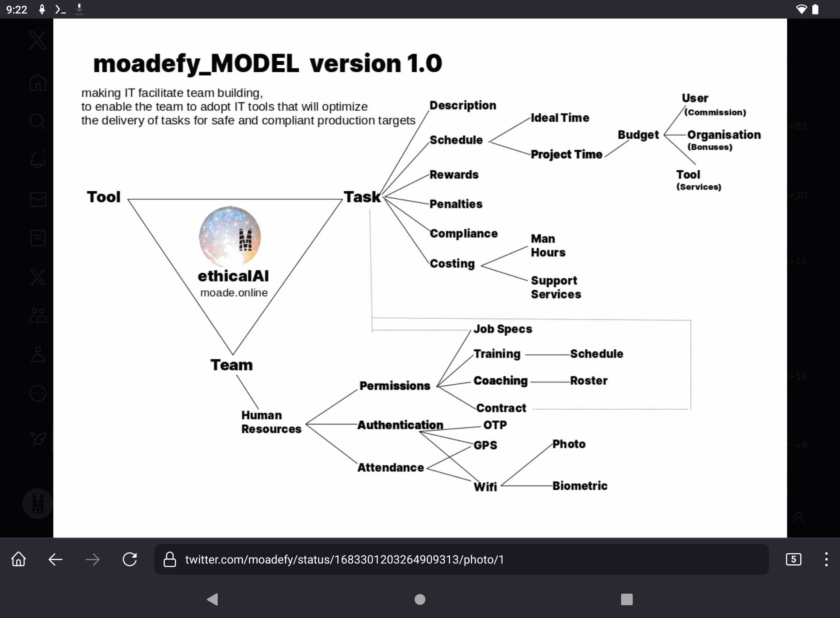Click the moadefy account avatar at bottom left

point(38,503)
